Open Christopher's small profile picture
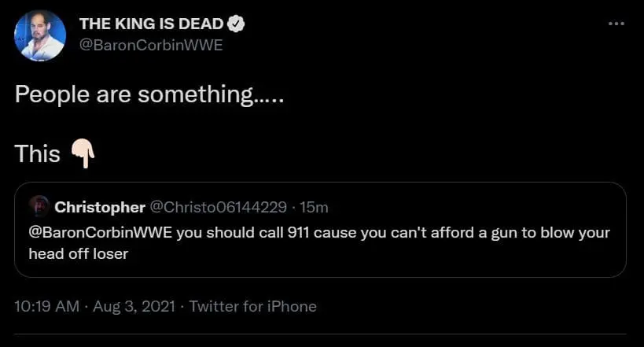644x347 pixels. click(39, 207)
